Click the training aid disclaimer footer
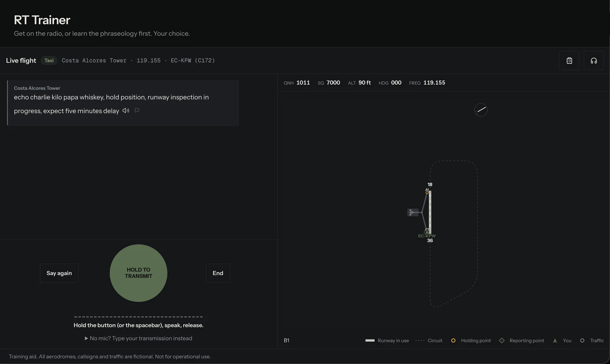Image resolution: width=610 pixels, height=364 pixels. coord(110,357)
